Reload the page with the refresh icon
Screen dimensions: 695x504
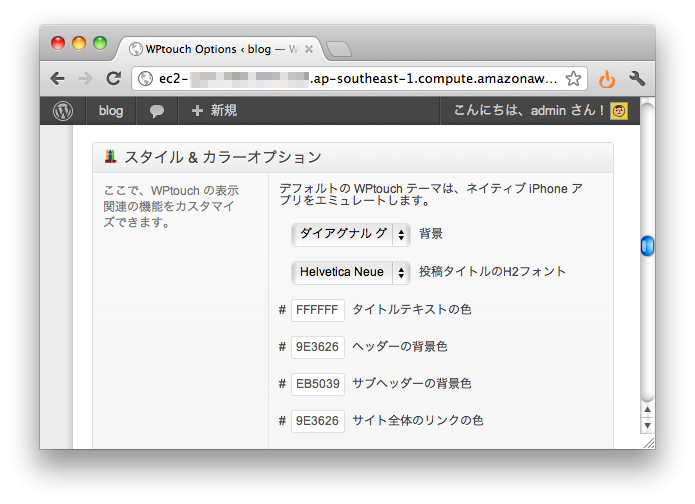[113, 79]
